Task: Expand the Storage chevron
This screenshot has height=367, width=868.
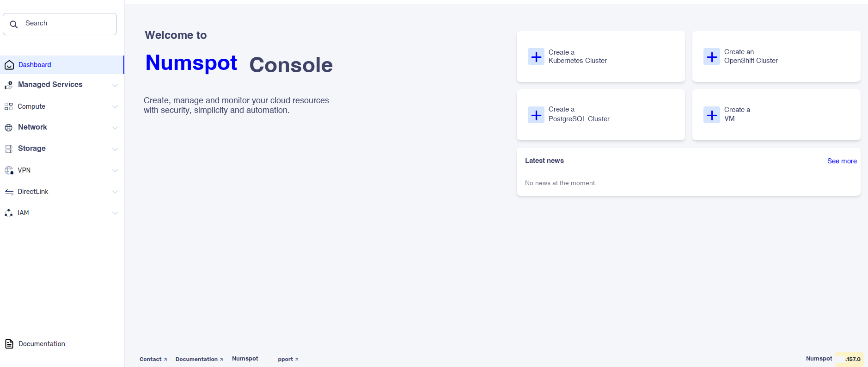Action: click(x=115, y=149)
